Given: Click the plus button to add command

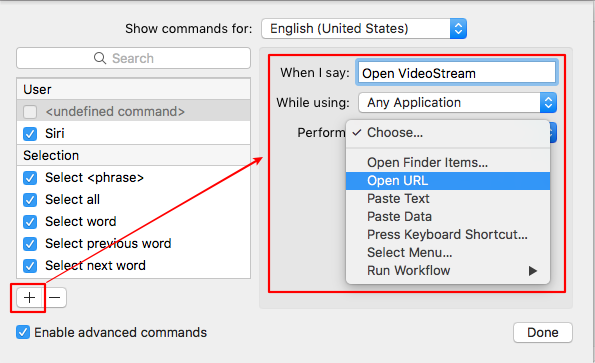Looking at the screenshot, I should [x=29, y=298].
